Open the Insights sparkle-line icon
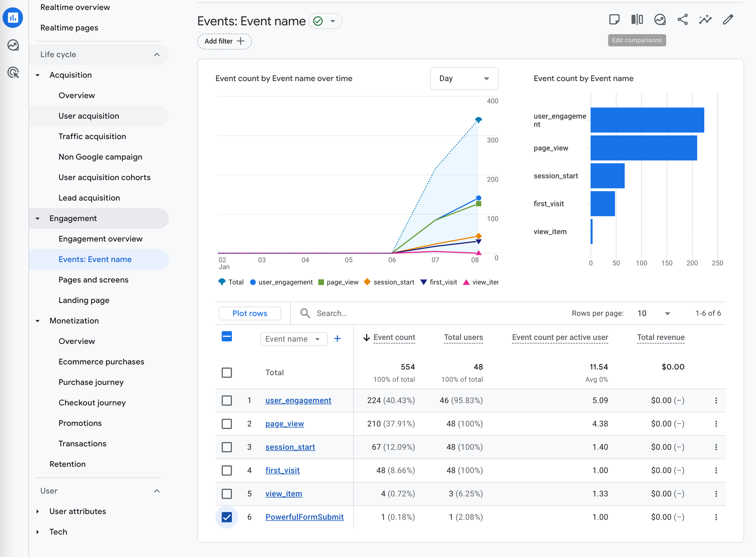 pyautogui.click(x=705, y=20)
